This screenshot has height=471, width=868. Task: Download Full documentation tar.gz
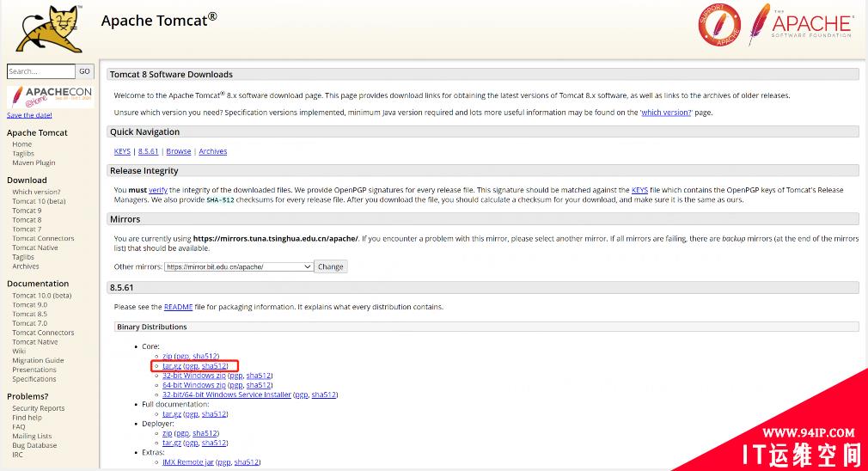[172, 413]
